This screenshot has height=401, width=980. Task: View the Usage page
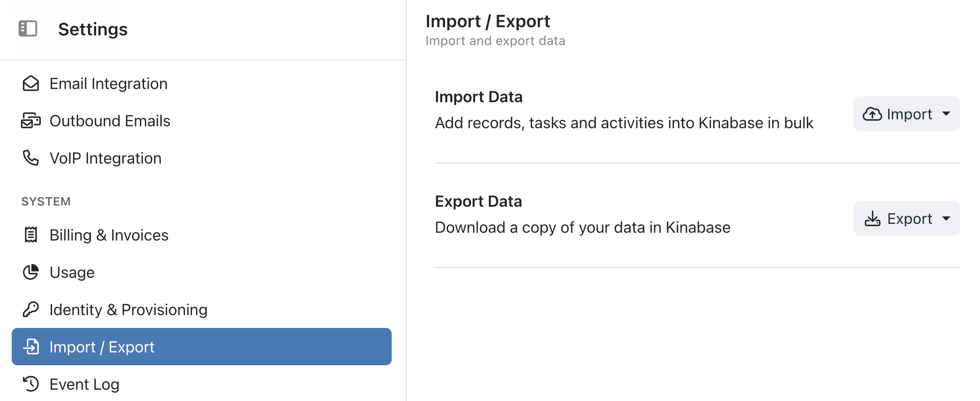pyautogui.click(x=202, y=272)
